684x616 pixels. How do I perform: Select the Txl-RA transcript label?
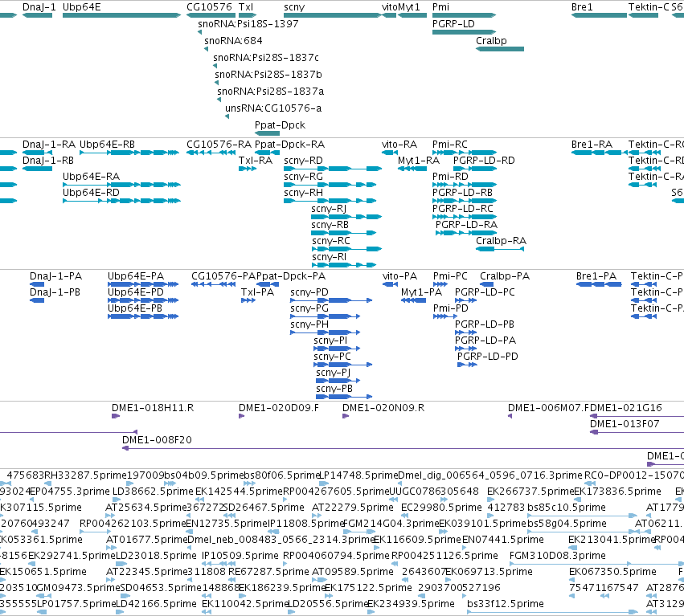pos(256,161)
